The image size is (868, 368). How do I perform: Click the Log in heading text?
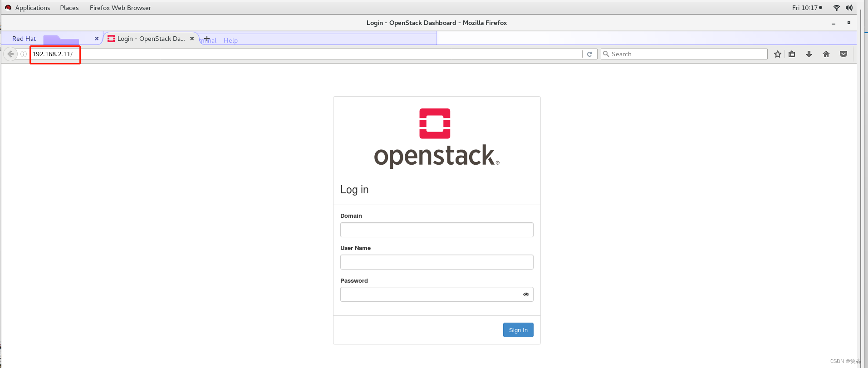(354, 190)
